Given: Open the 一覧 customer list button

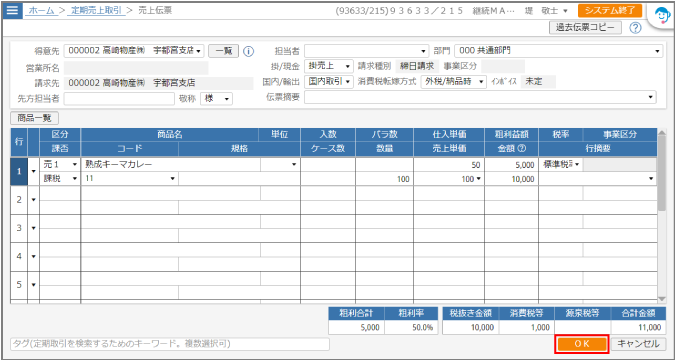Looking at the screenshot, I should (x=223, y=51).
